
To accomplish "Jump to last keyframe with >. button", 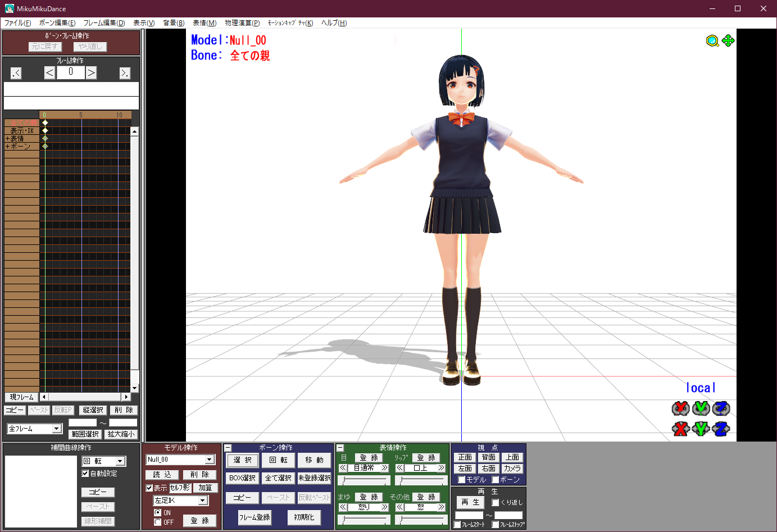I will pyautogui.click(x=125, y=73).
